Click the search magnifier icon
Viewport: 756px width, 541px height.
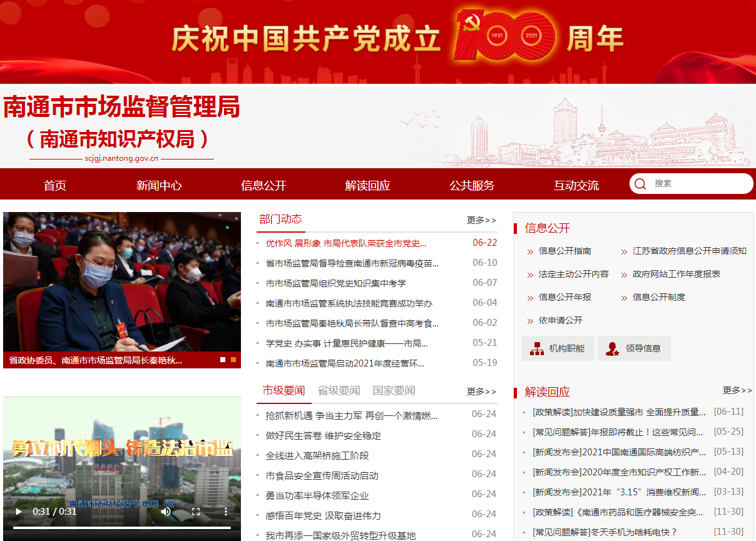tap(640, 184)
